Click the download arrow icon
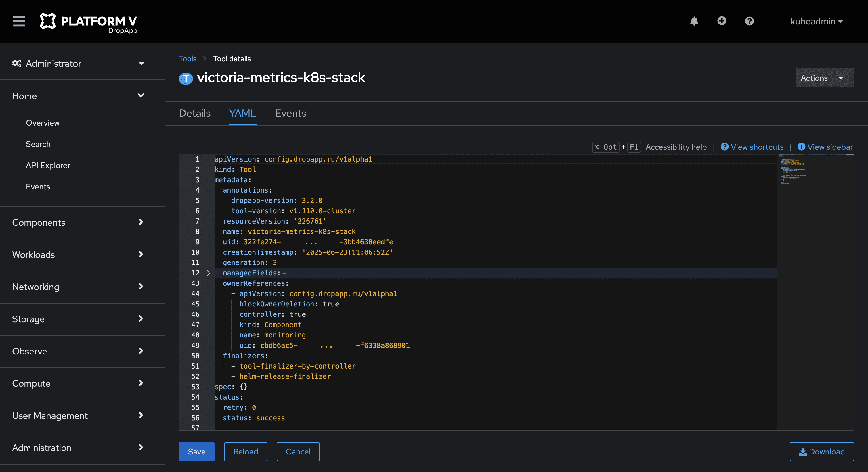 pos(803,452)
